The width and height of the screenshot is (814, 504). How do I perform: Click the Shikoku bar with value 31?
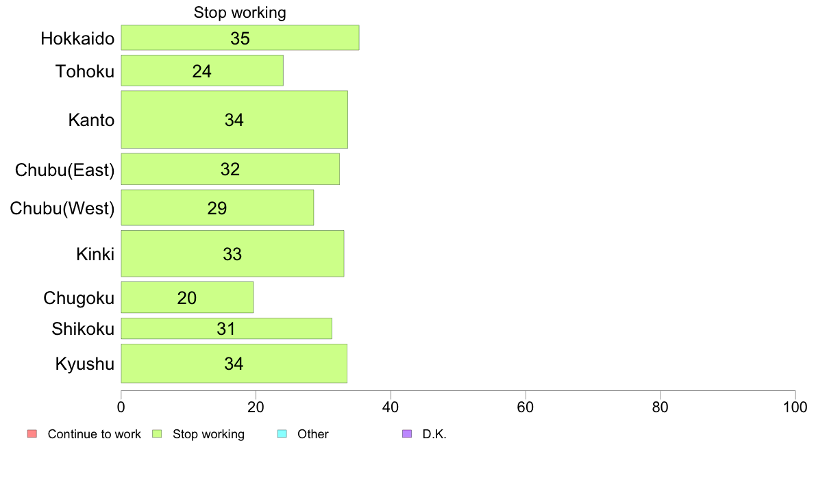[226, 329]
